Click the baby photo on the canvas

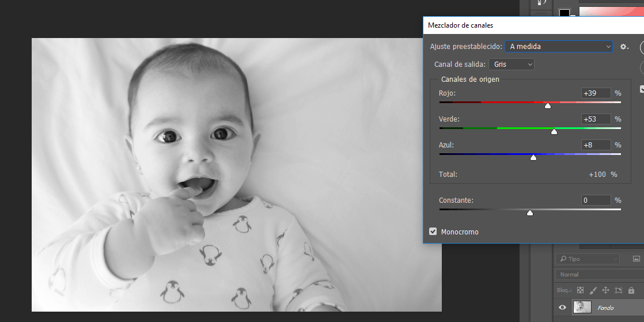[x=237, y=175]
